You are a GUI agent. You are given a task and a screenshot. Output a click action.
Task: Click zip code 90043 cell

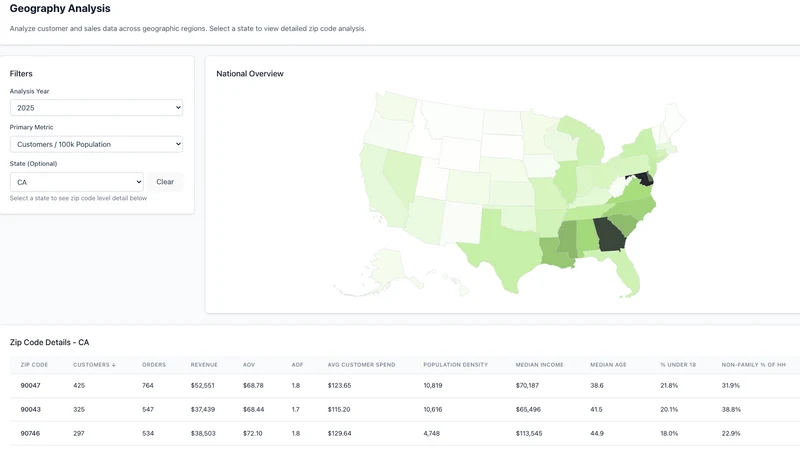pos(31,410)
